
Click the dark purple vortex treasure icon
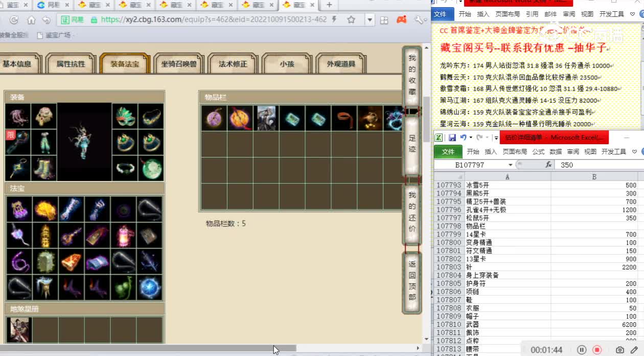(x=124, y=209)
